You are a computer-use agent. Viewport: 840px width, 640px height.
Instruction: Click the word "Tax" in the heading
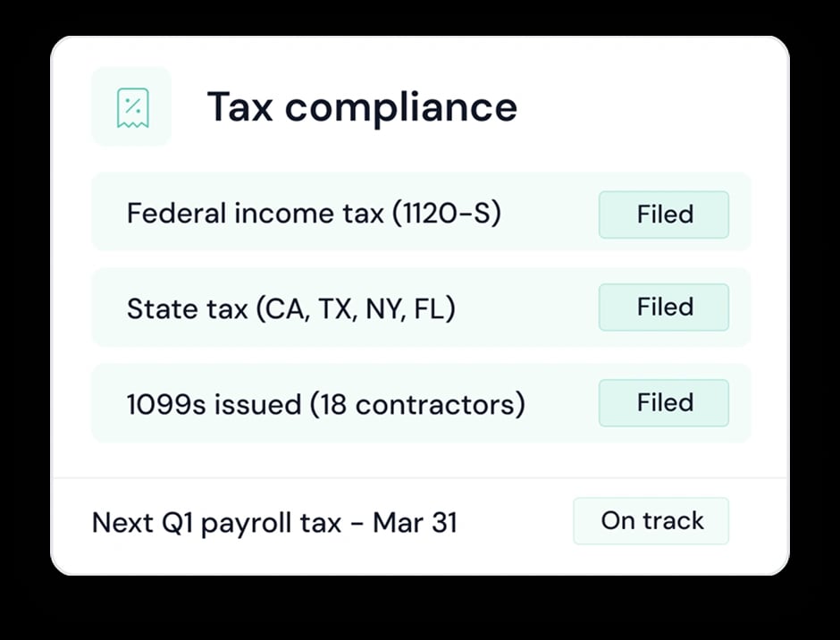coord(239,107)
